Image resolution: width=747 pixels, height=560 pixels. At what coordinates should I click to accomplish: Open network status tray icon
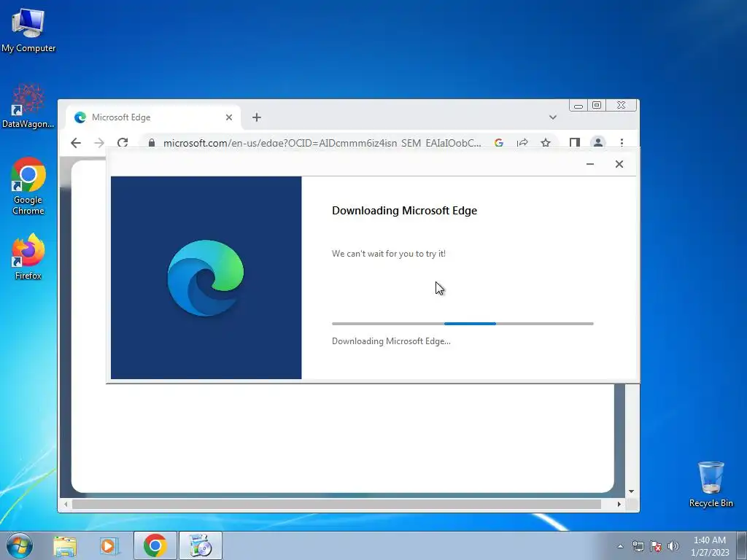click(x=638, y=546)
